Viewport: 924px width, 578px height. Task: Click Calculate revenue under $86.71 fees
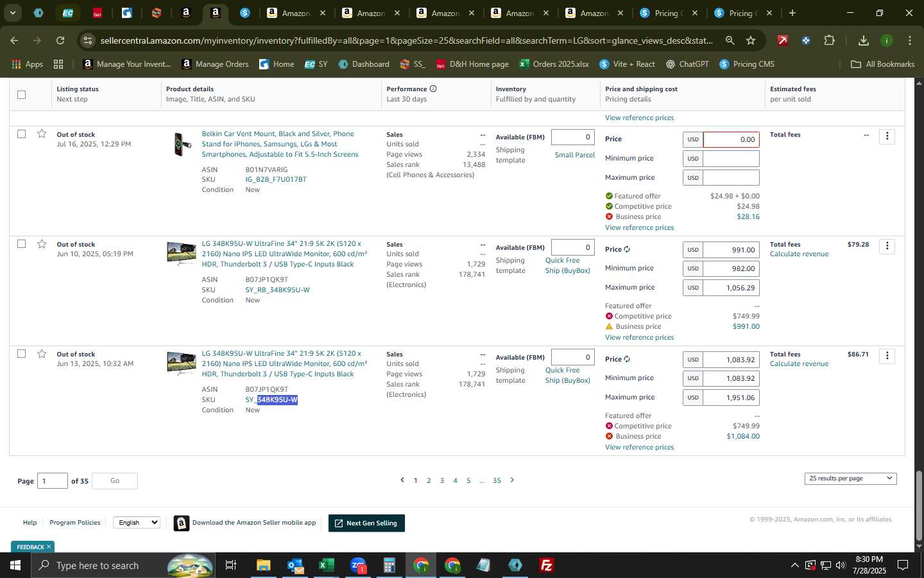pos(799,363)
